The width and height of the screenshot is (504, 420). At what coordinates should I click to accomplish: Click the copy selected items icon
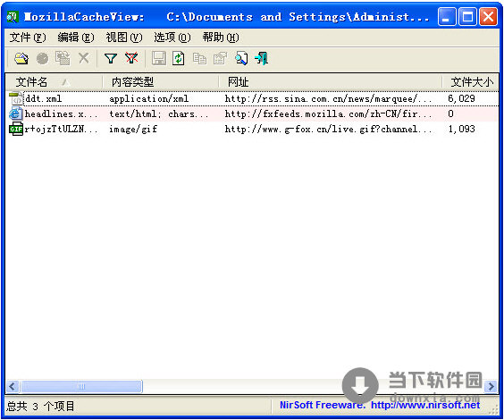pyautogui.click(x=199, y=59)
